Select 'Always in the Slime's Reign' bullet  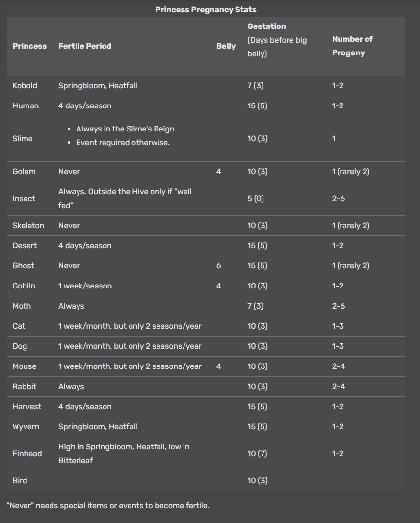tap(126, 129)
